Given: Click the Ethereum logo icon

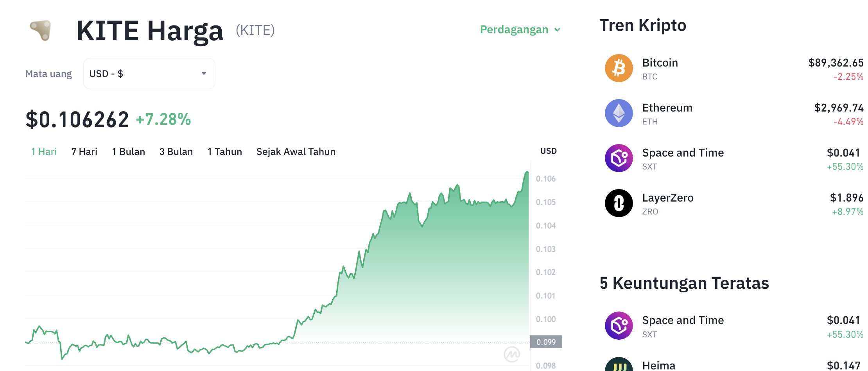Looking at the screenshot, I should tap(619, 113).
